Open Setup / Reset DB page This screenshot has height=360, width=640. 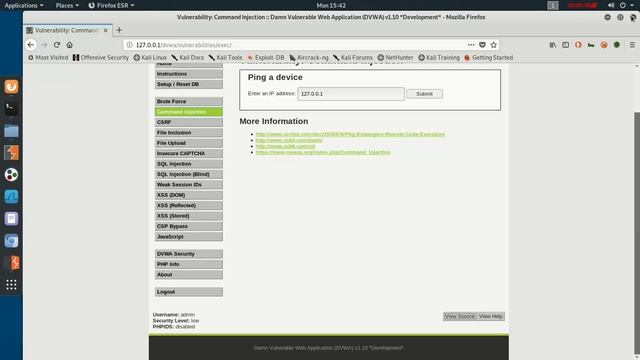189,84
